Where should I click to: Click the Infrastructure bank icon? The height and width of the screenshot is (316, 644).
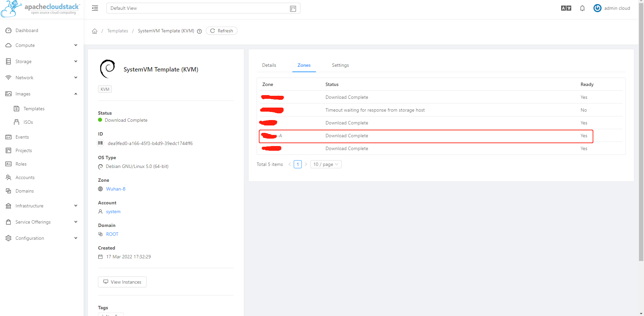8,206
